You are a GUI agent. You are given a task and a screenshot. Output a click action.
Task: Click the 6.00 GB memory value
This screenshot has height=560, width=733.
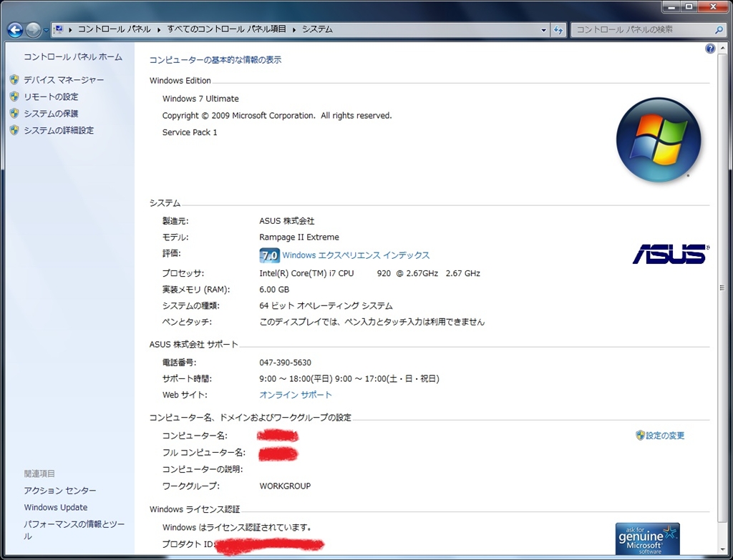tap(274, 290)
